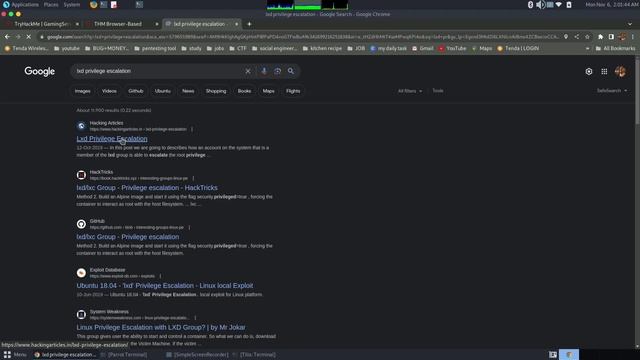Viewport: 640px width, 360px height.
Task: Open the volume speaker icon in tray
Action: click(540, 5)
